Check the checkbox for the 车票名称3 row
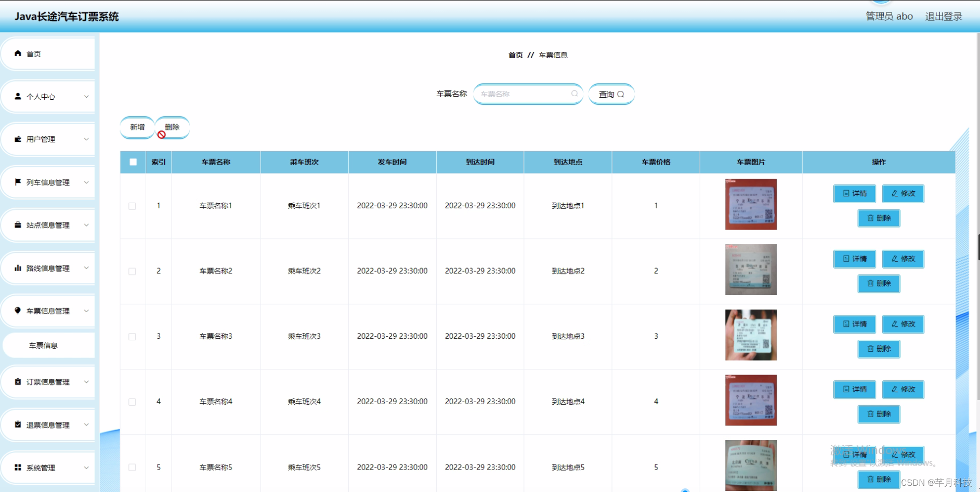The width and height of the screenshot is (980, 492). click(x=133, y=337)
